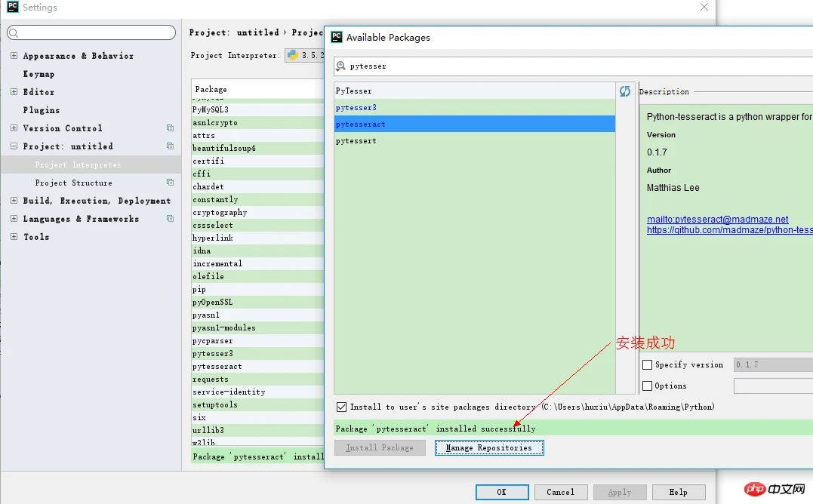Select service-identity in installed packages
The image size is (813, 504).
pyautogui.click(x=257, y=392)
